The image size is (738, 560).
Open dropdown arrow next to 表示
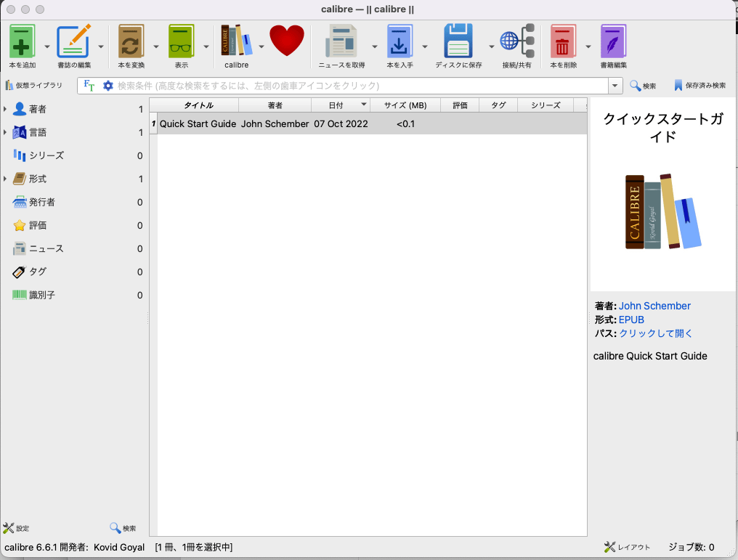(x=206, y=46)
